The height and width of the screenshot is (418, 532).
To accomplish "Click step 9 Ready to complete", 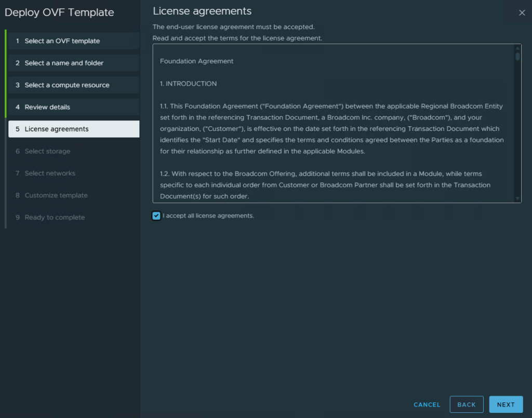I will (74, 217).
